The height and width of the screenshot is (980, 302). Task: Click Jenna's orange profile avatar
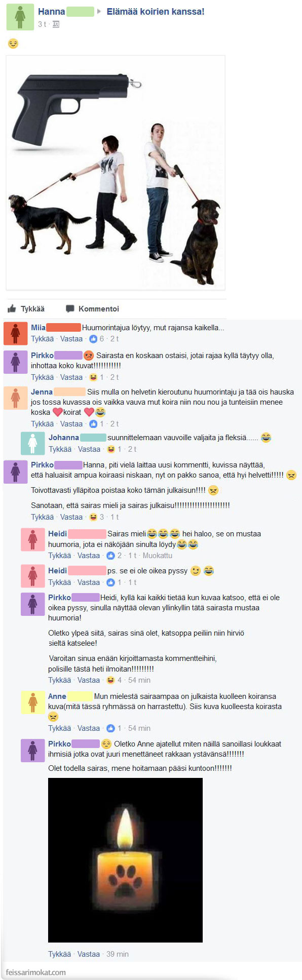[15, 398]
